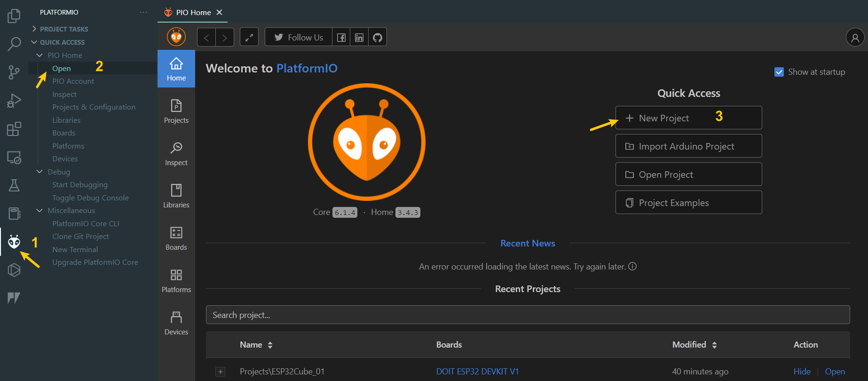Open Remote Explorer activity icon
The image size is (868, 381).
(14, 157)
